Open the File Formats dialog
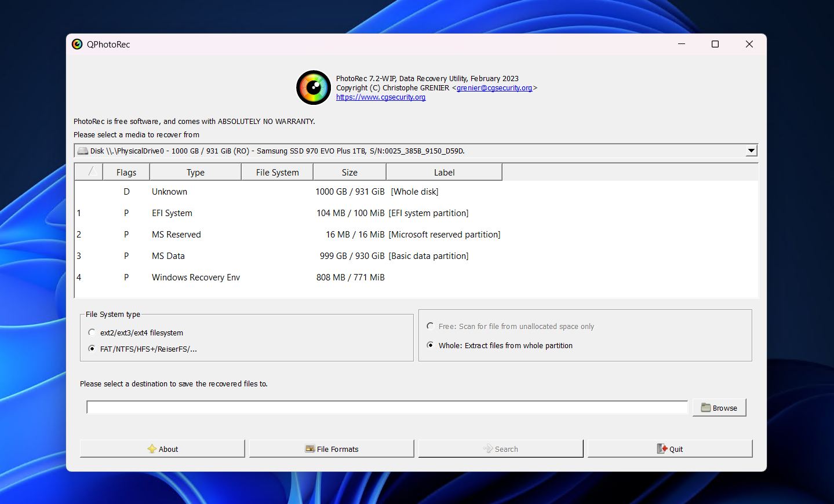Viewport: 834px width, 504px height. tap(331, 448)
